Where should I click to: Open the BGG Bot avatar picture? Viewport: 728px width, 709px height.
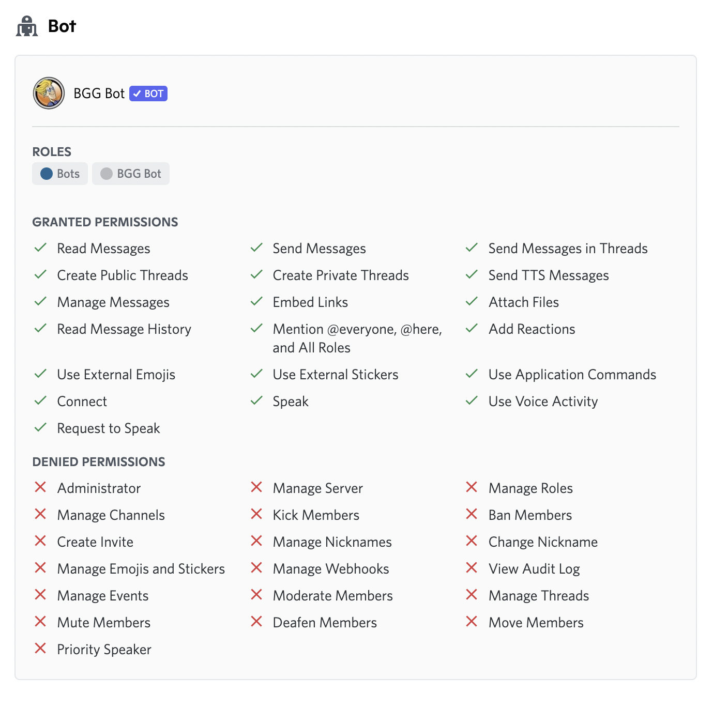49,93
